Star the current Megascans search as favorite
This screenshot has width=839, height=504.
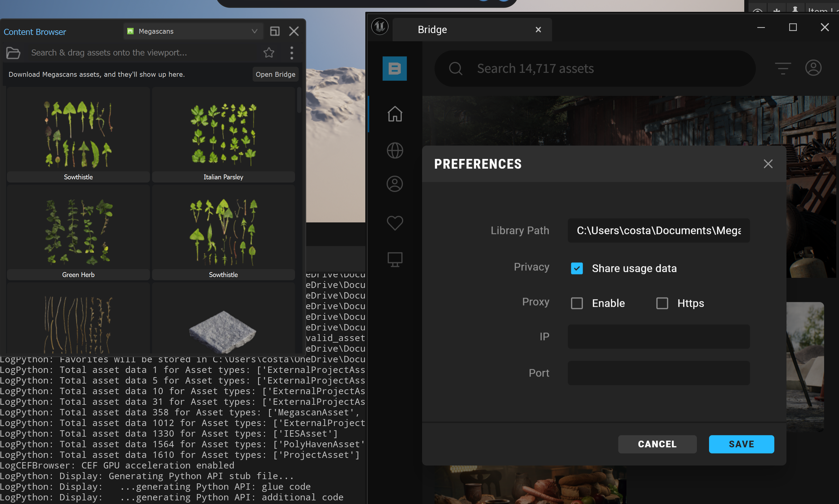click(269, 52)
